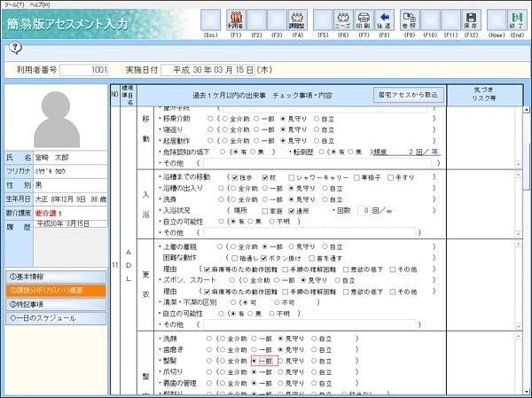Check the 車椅子 checkbox

click(x=356, y=177)
